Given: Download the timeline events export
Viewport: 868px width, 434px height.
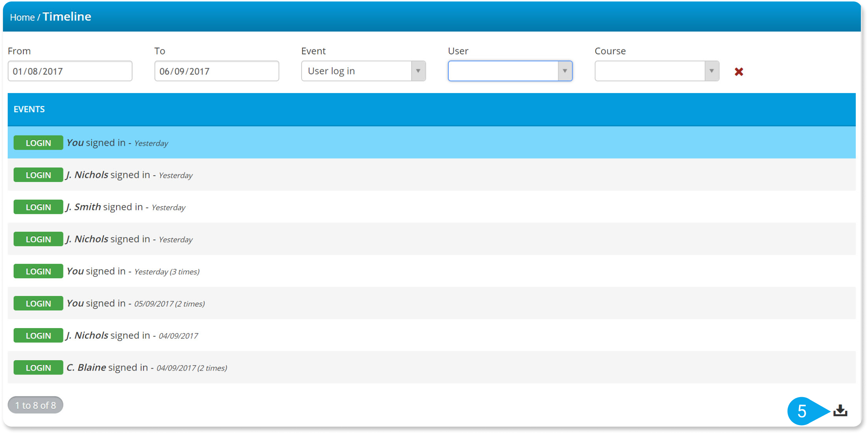Looking at the screenshot, I should click(x=840, y=410).
